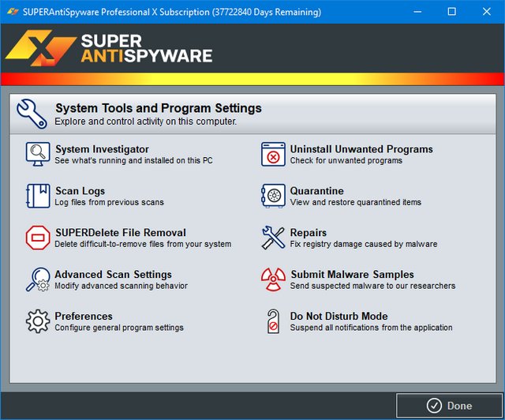This screenshot has width=505, height=420.
Task: Click 'Suspend all notifications from the application'
Action: point(371,328)
